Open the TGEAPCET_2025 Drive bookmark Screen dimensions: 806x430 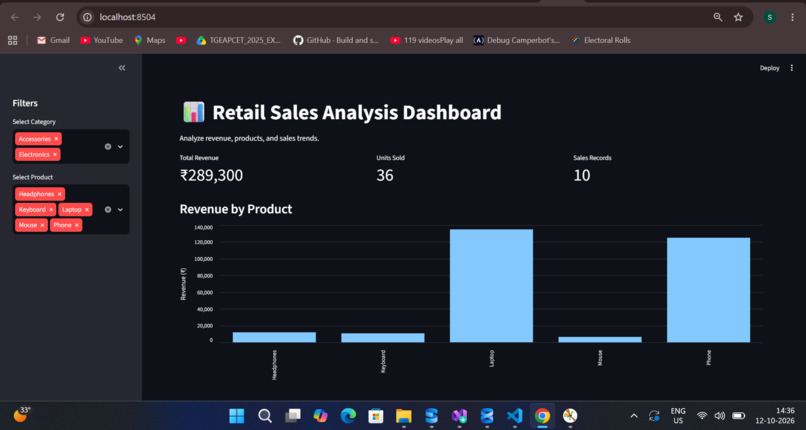[x=239, y=40]
